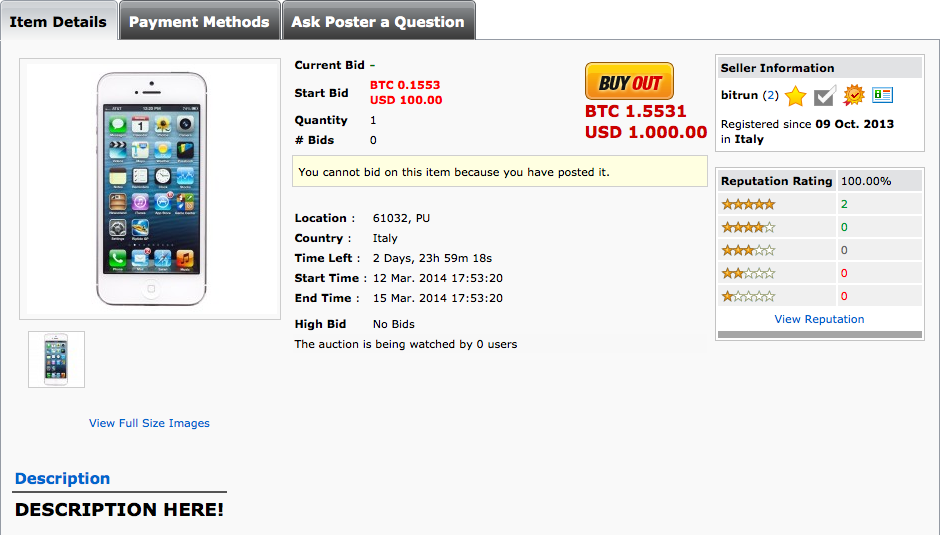Image resolution: width=940 pixels, height=535 pixels.
Task: Click the three-star rating row icon
Action: (x=748, y=250)
